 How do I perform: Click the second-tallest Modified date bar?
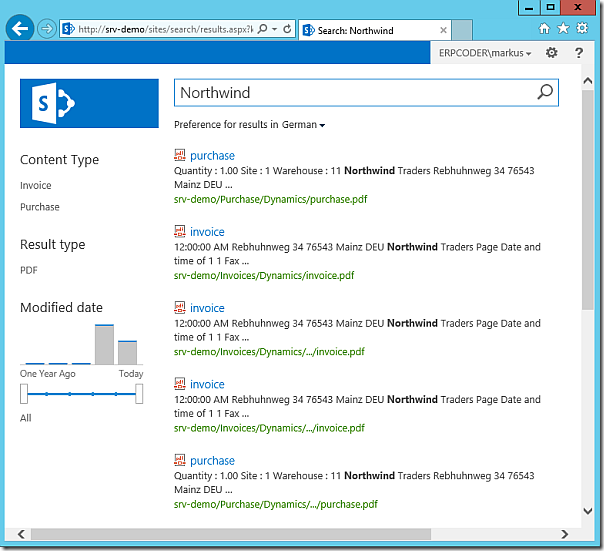128,353
